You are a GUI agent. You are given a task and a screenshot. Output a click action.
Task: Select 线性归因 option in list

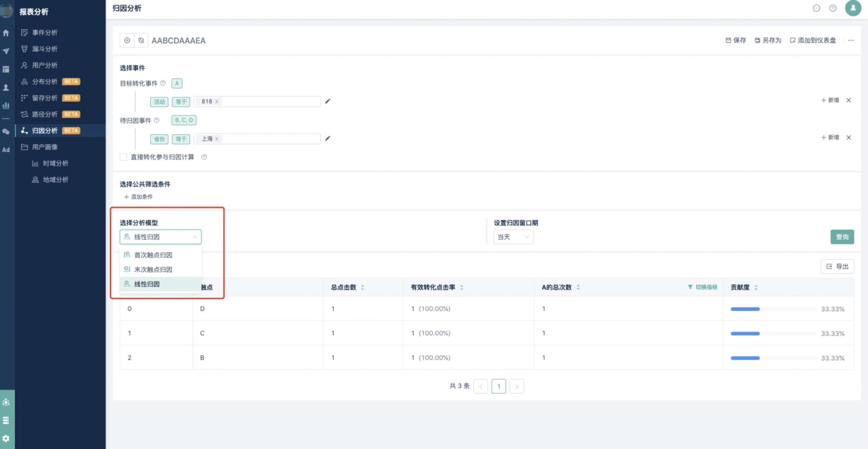pos(160,284)
